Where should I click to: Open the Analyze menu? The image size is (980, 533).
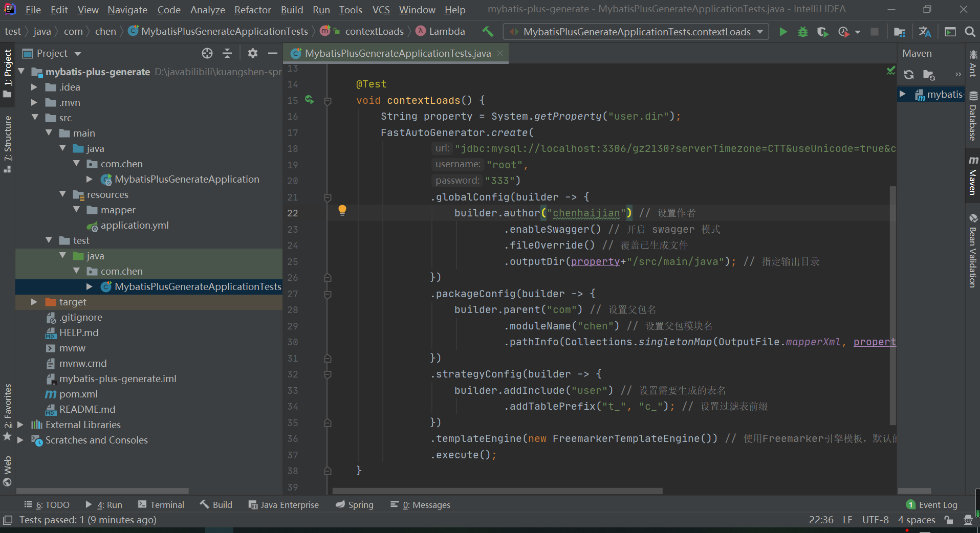point(207,10)
